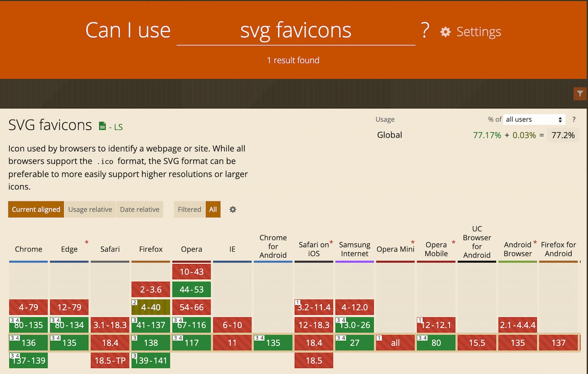
Task: Click the Opera column header
Action: pyautogui.click(x=192, y=249)
